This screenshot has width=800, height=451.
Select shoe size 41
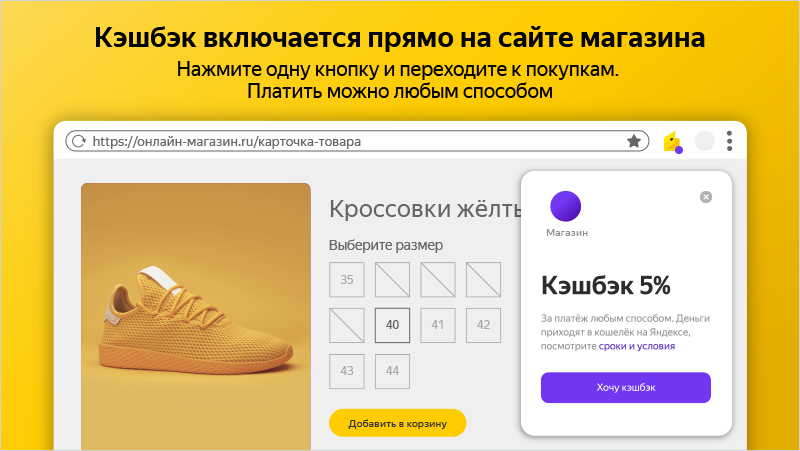click(x=438, y=325)
